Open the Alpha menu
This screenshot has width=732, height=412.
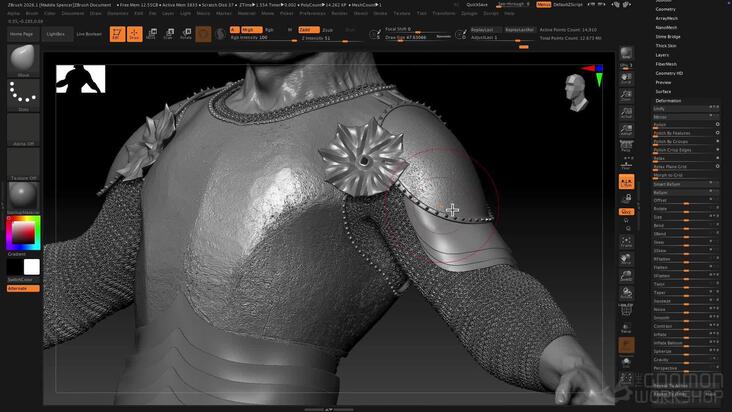click(14, 14)
